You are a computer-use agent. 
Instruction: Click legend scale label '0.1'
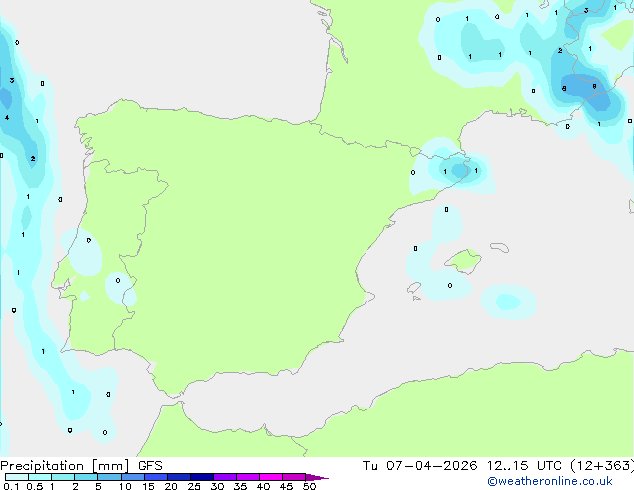11,486
